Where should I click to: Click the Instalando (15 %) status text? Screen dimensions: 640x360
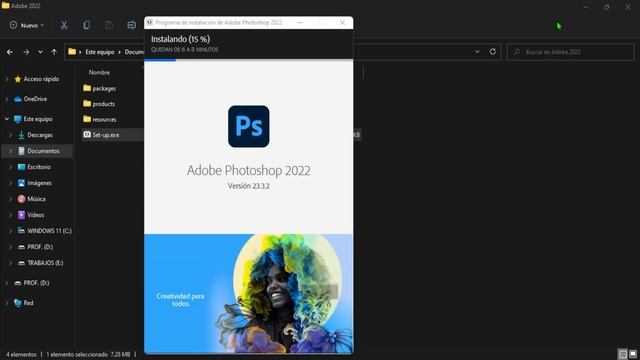tap(180, 39)
